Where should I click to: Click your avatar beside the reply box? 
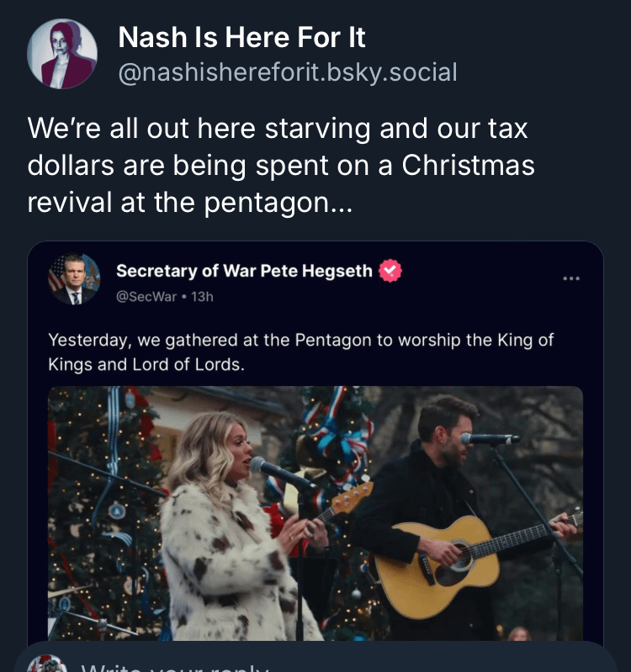47,664
